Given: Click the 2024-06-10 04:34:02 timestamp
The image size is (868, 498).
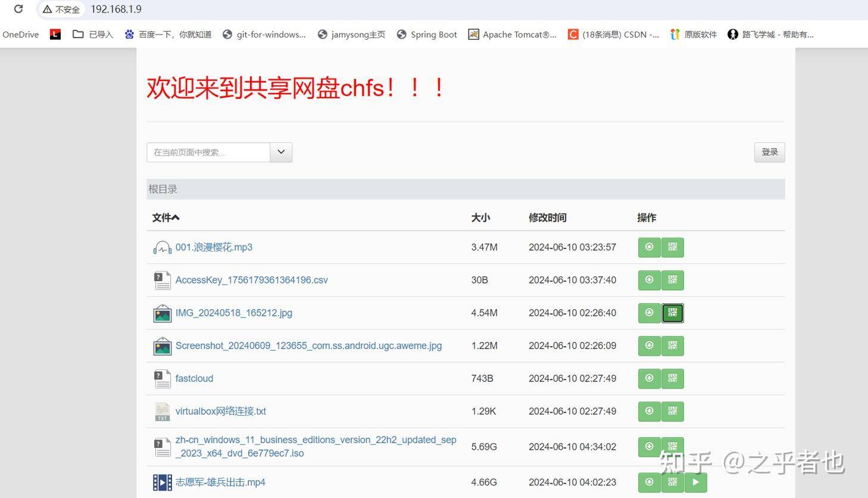Looking at the screenshot, I should 572,447.
